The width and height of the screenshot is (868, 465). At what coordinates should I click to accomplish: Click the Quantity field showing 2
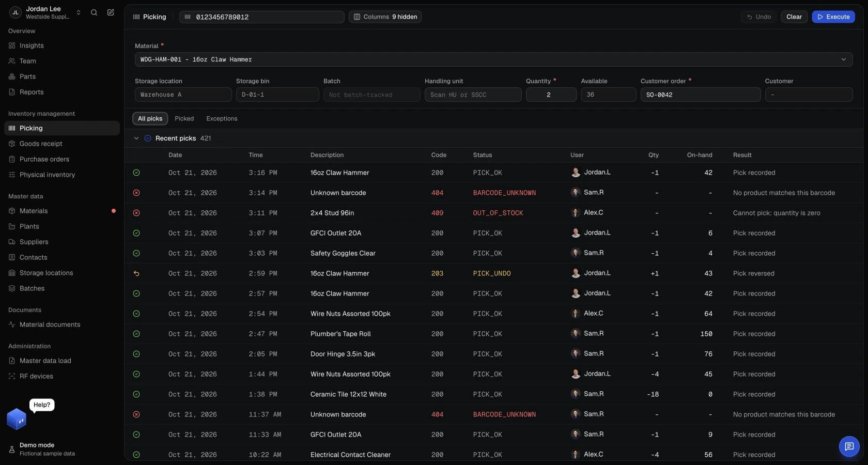(x=551, y=95)
